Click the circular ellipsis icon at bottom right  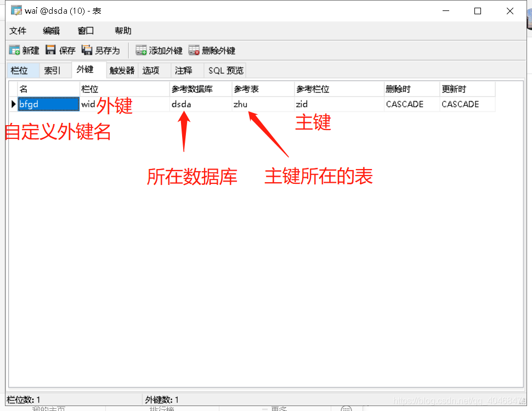(x=346, y=408)
